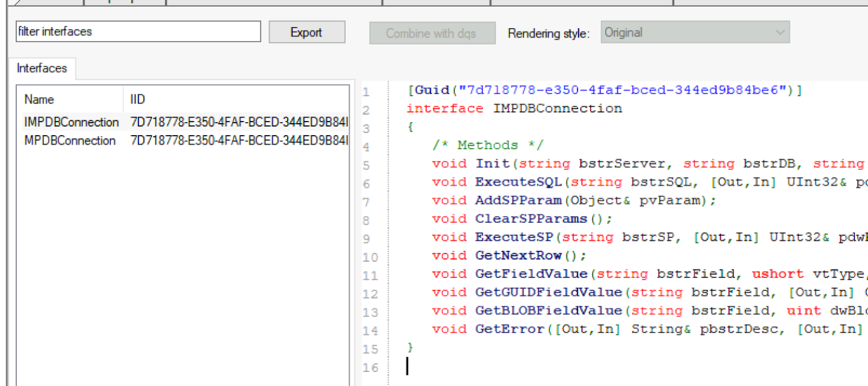Switch to the Interfaces tab
The width and height of the screenshot is (868, 386).
click(42, 68)
